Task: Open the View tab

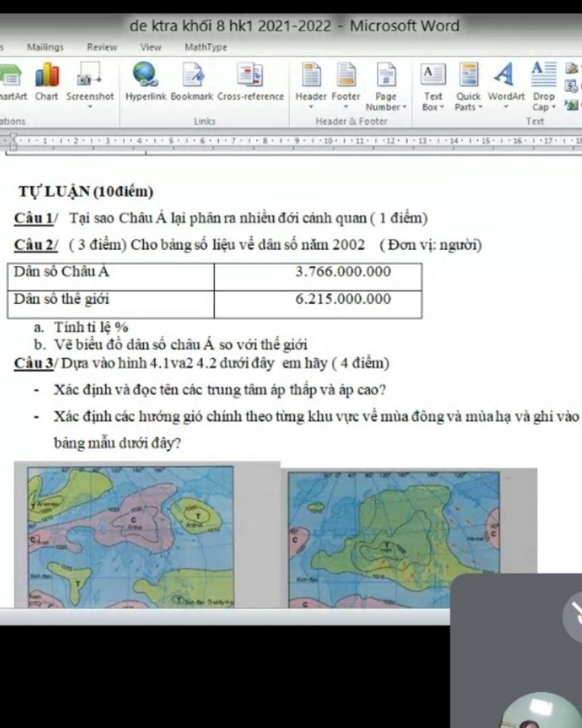Action: pos(151,47)
